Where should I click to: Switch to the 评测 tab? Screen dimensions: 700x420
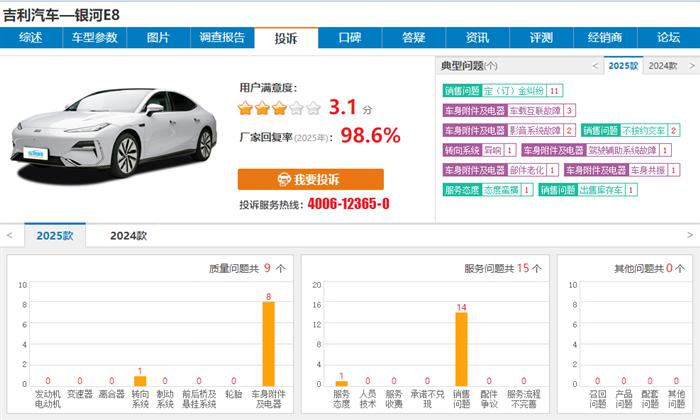(542, 37)
